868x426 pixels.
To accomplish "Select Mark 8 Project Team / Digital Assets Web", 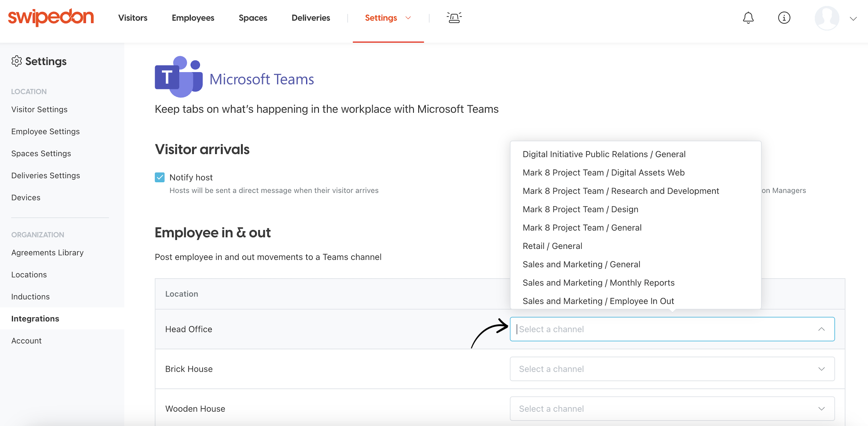I will click(604, 173).
